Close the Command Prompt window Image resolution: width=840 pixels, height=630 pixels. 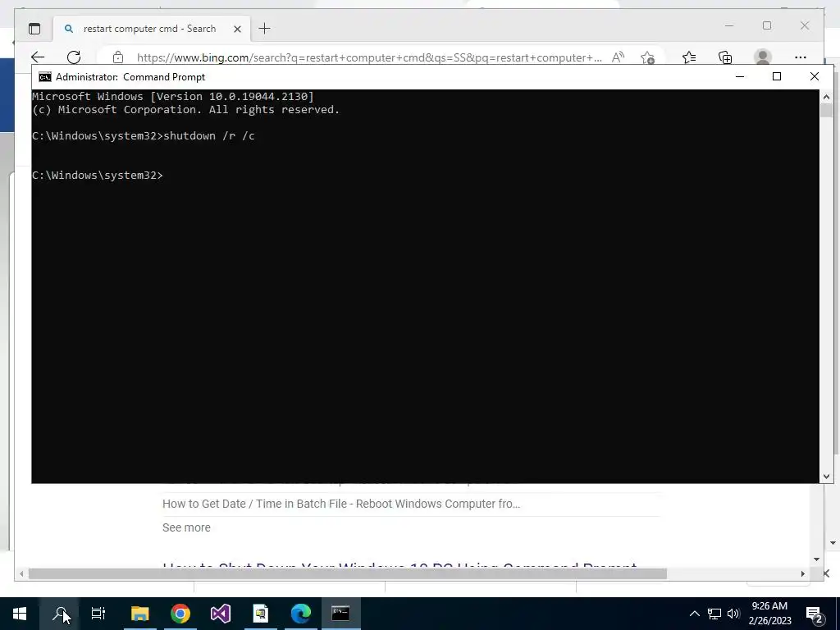click(815, 76)
